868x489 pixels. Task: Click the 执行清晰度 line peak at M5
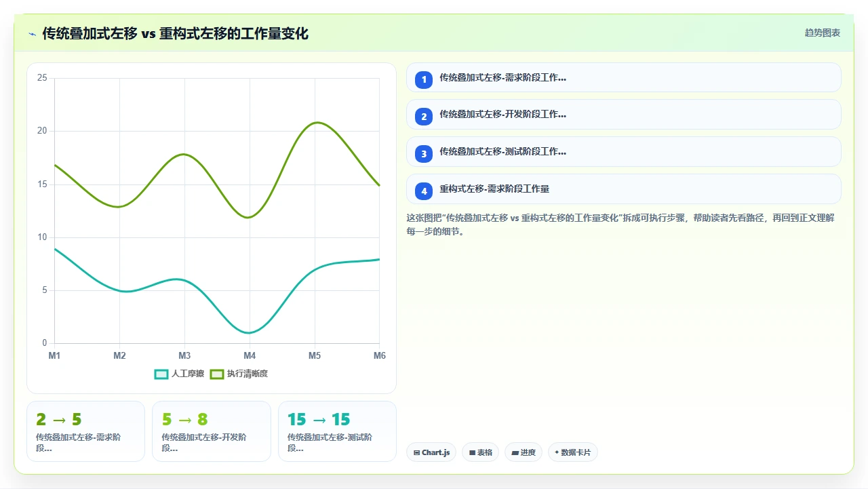316,123
